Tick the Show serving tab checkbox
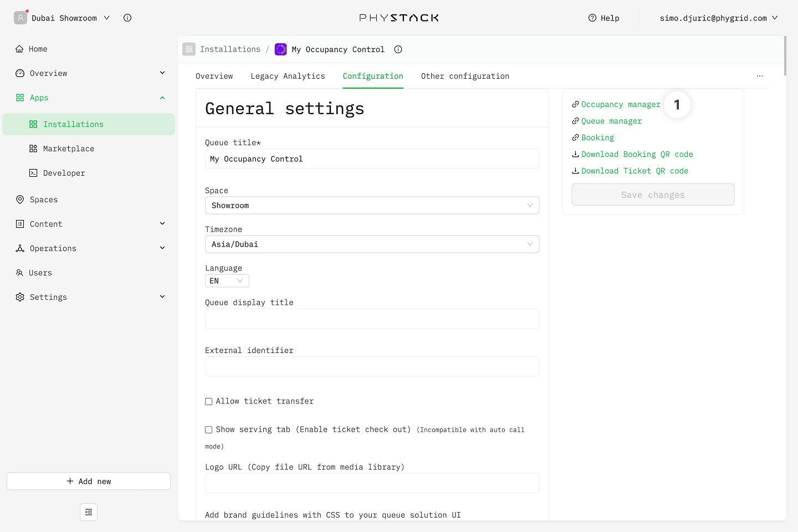 (x=209, y=430)
